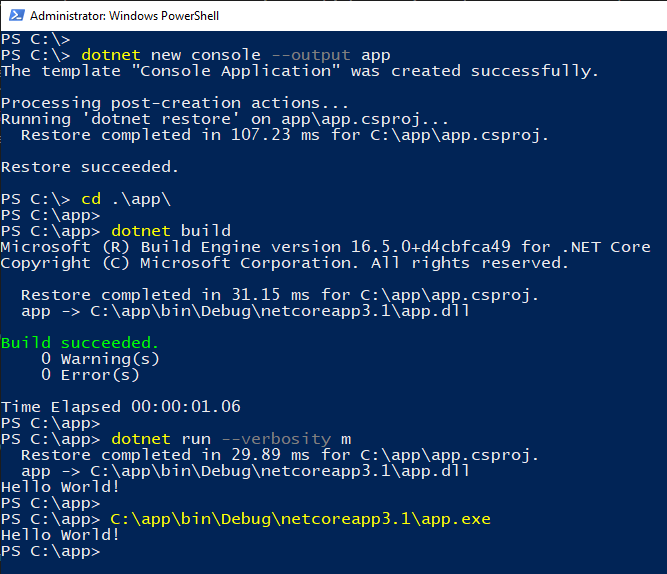This screenshot has height=574, width=667.
Task: Click the 'Restore succeeded.' output line
Action: coord(90,167)
